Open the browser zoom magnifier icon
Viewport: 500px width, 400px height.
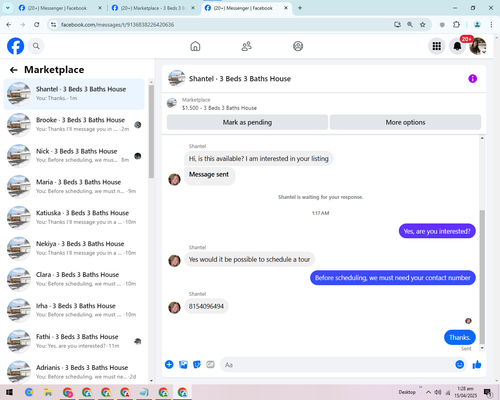pos(410,24)
